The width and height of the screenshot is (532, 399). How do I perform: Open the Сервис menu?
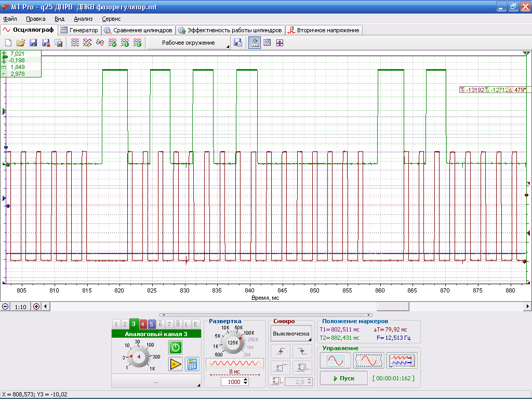tap(111, 19)
